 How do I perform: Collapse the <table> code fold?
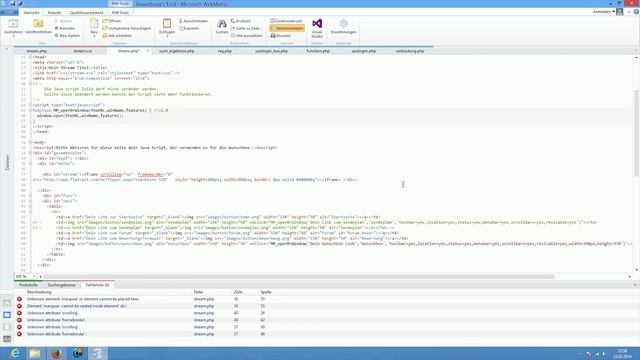coord(30,207)
